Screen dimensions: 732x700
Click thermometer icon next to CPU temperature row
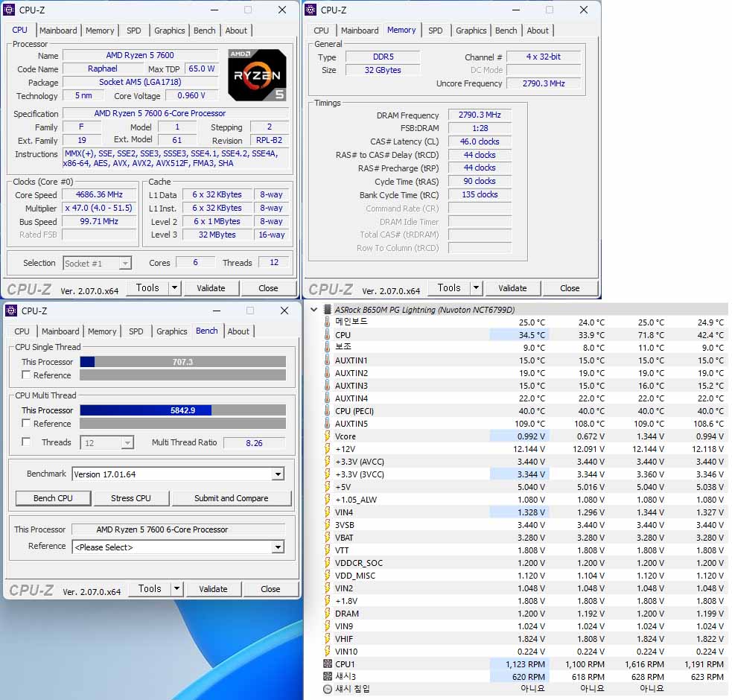pos(327,335)
